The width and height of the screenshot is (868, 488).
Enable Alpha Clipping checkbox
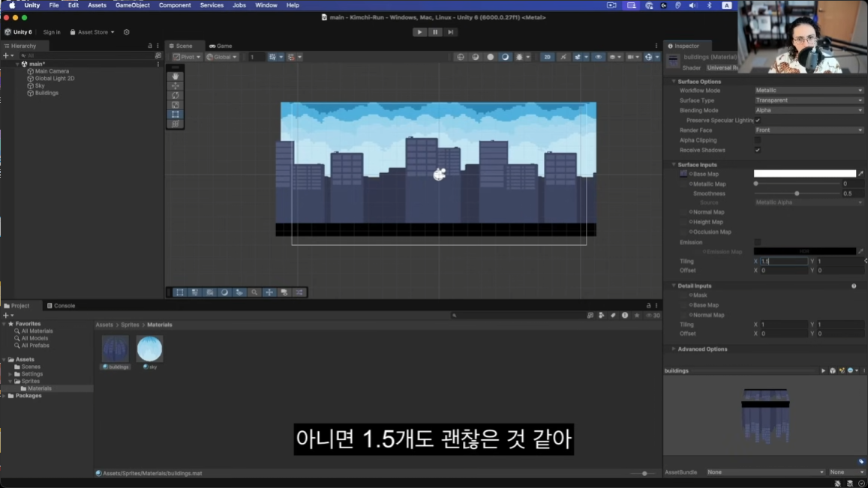click(758, 140)
